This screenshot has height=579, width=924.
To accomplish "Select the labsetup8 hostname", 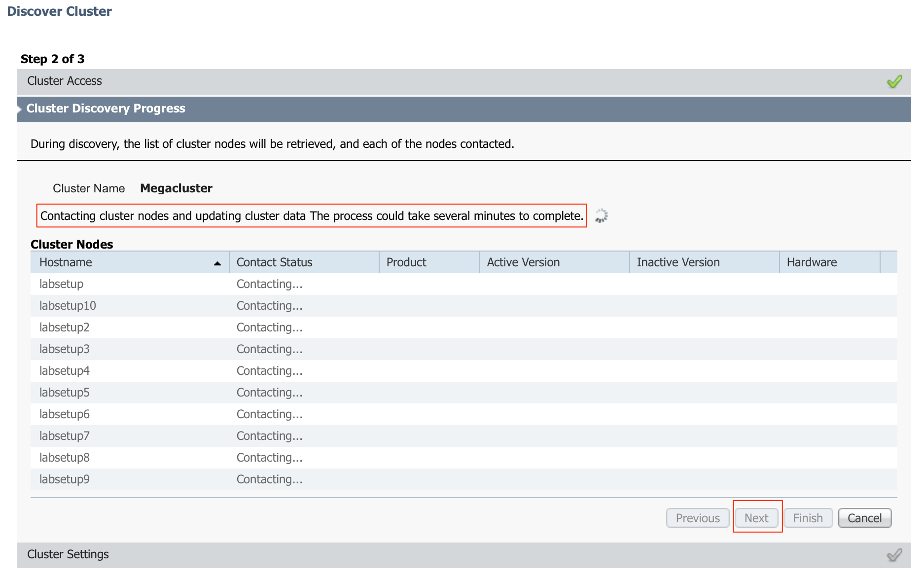I will 65,458.
